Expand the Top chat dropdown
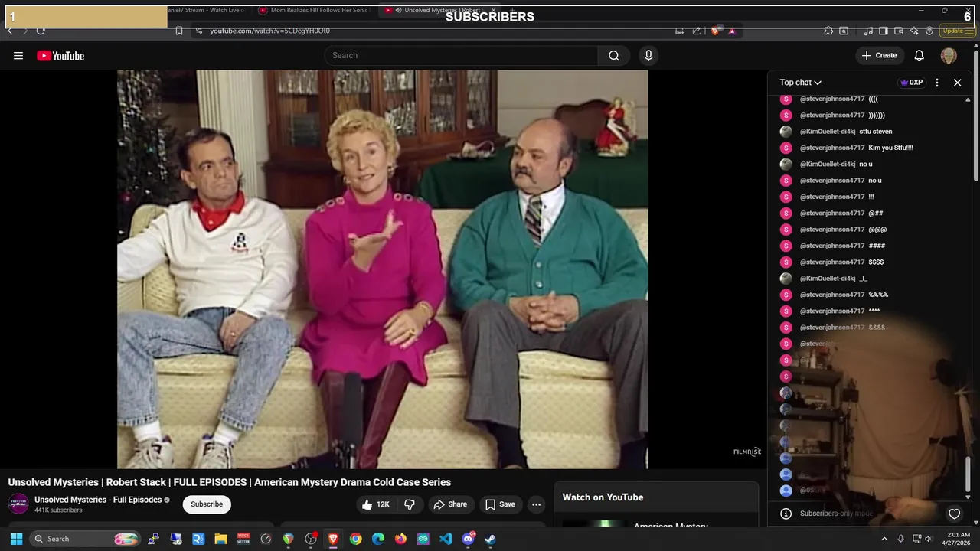980x551 pixels. 801,83
